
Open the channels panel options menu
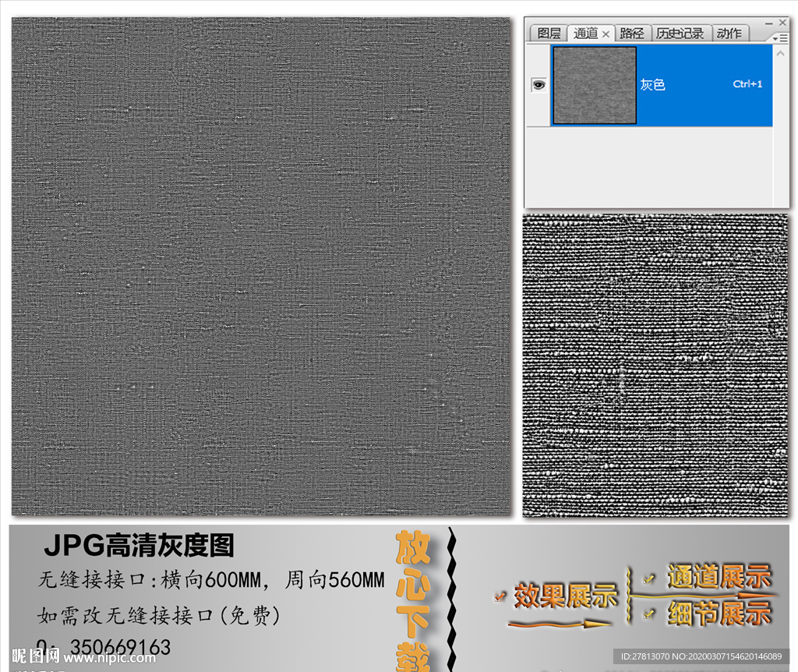(x=779, y=38)
